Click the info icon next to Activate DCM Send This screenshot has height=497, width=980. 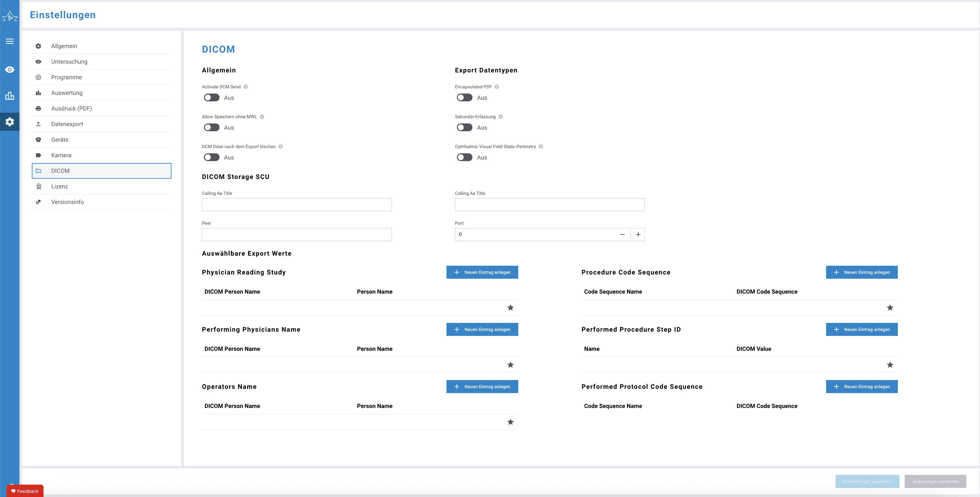point(246,87)
